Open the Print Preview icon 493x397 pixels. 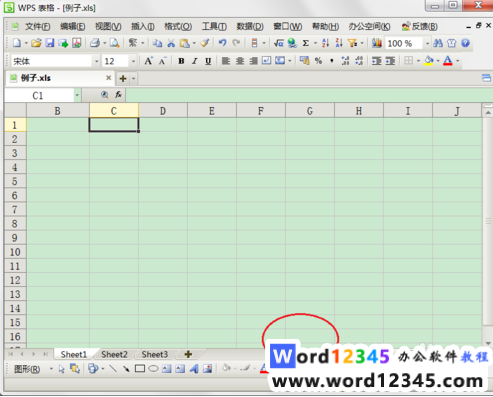point(114,43)
